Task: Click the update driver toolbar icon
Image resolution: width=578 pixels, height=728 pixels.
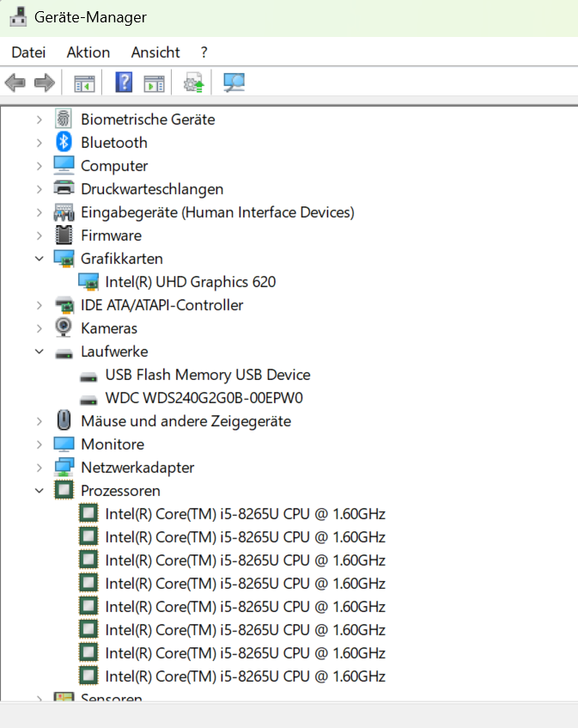Action: click(194, 83)
